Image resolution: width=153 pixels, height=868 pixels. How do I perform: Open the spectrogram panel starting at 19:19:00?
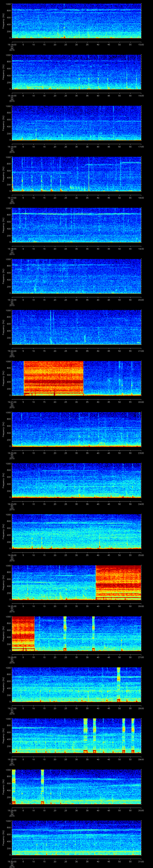tap(77, 276)
